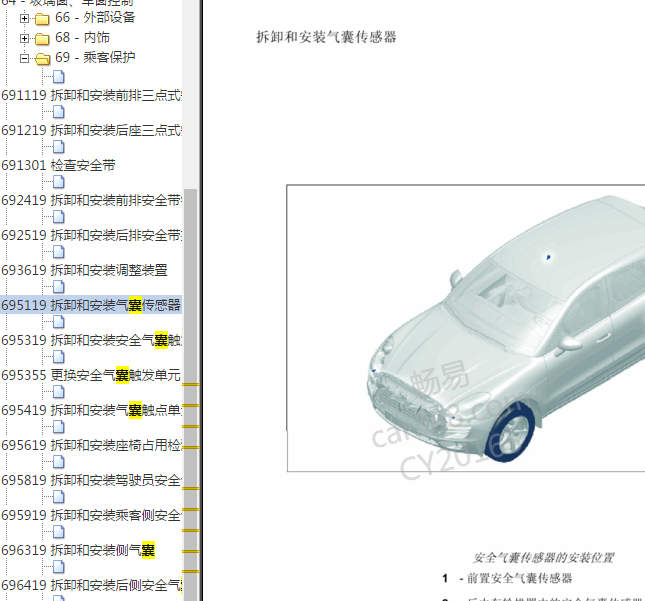The width and height of the screenshot is (645, 601).
Task: Click the page heading 拆卸和安装气囊传感器
Action: pyautogui.click(x=326, y=37)
